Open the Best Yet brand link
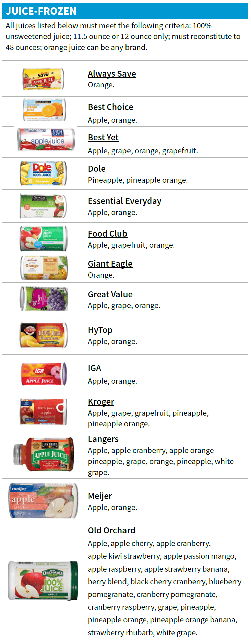This screenshot has width=251, height=644. (103, 137)
